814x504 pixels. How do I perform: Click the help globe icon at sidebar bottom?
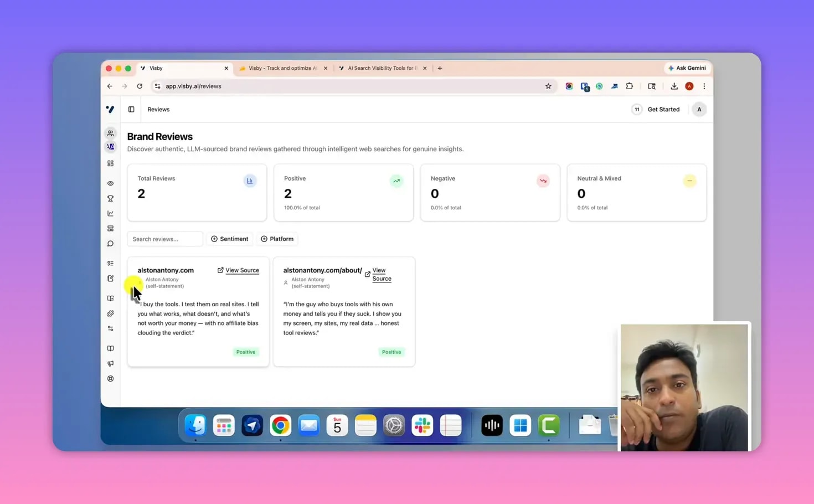pos(110,378)
